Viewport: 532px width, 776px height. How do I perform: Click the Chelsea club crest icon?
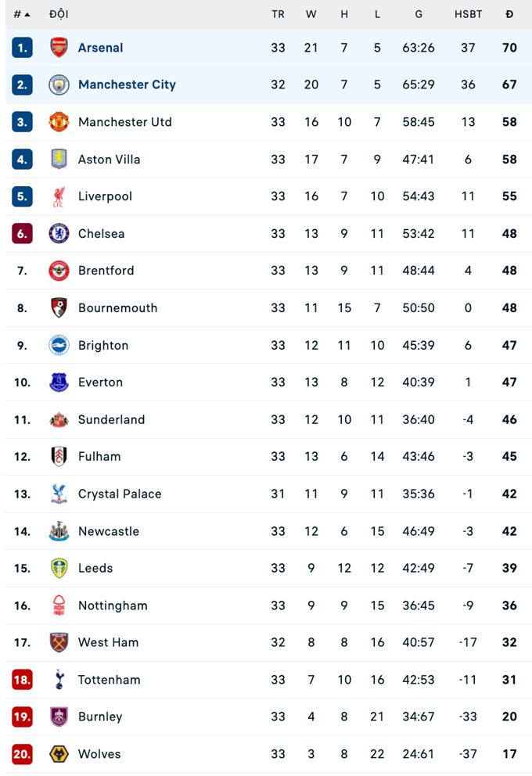click(x=59, y=233)
